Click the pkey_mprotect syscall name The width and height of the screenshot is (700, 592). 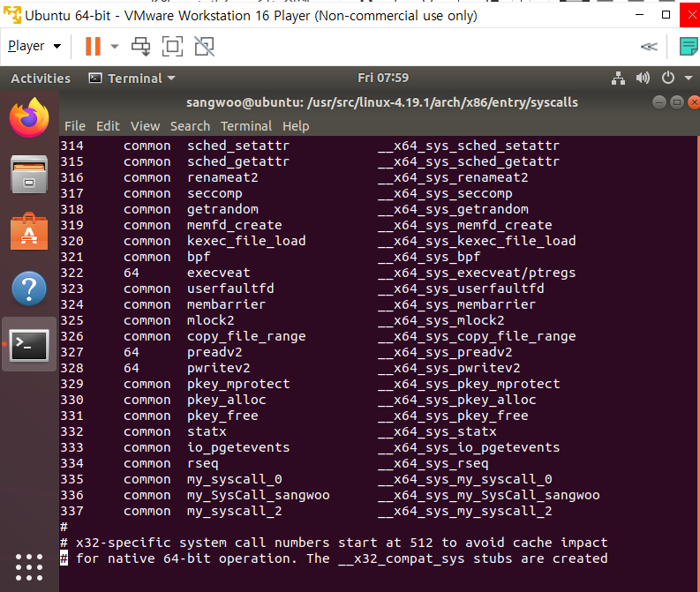click(x=238, y=384)
